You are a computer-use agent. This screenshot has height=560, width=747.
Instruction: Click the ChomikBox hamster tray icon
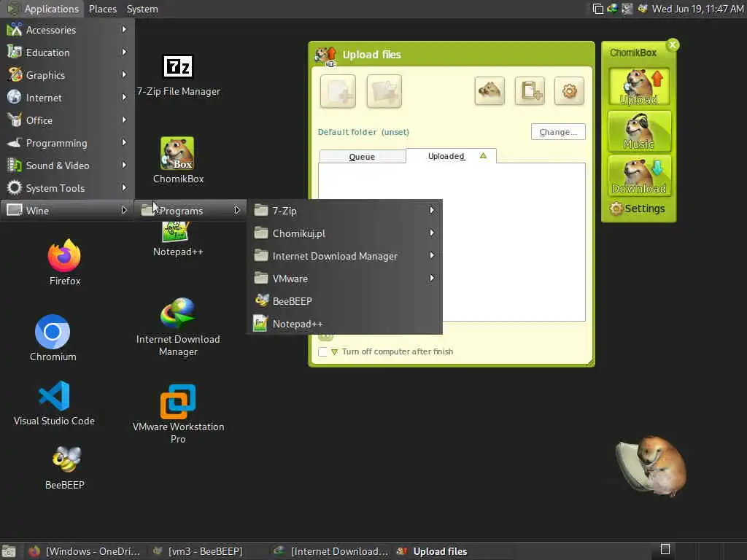tap(627, 9)
